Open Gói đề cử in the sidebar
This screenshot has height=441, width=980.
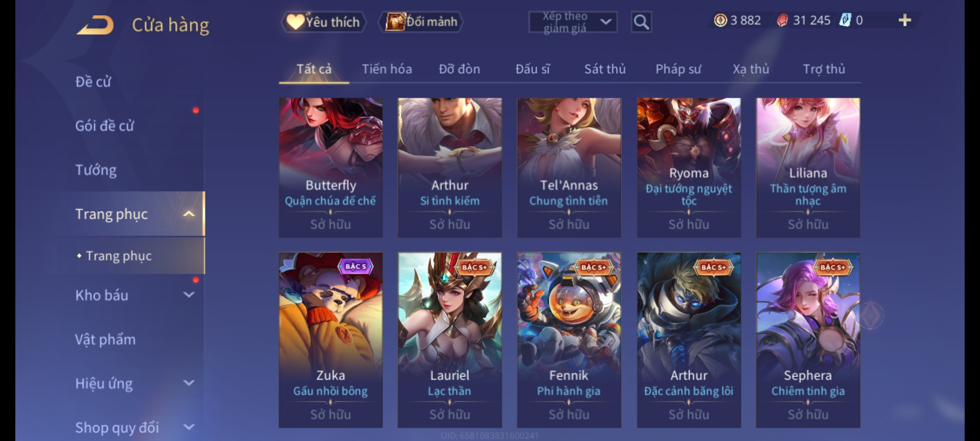tap(104, 126)
